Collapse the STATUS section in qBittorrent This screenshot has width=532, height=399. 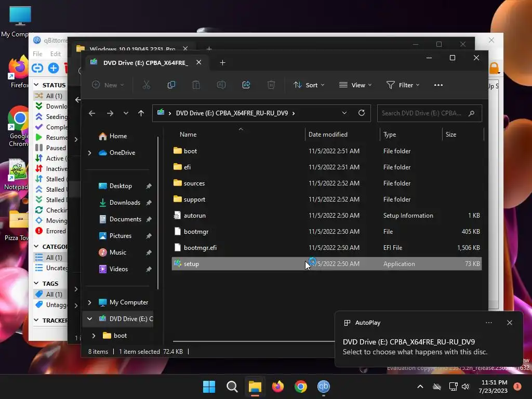(36, 85)
